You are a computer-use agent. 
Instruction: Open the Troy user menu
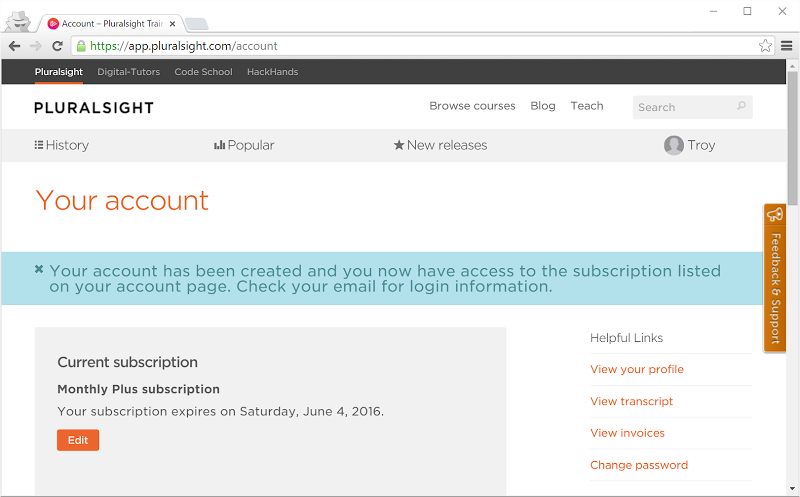(689, 145)
